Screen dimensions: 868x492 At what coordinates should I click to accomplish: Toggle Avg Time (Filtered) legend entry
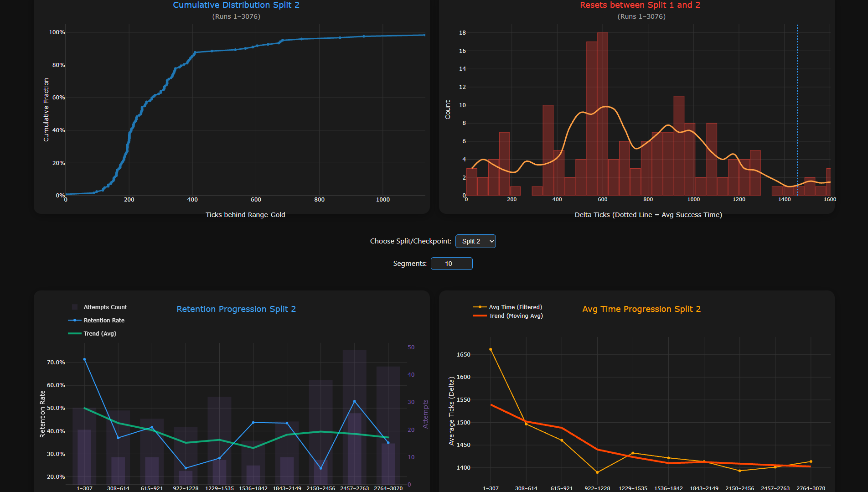coord(508,307)
